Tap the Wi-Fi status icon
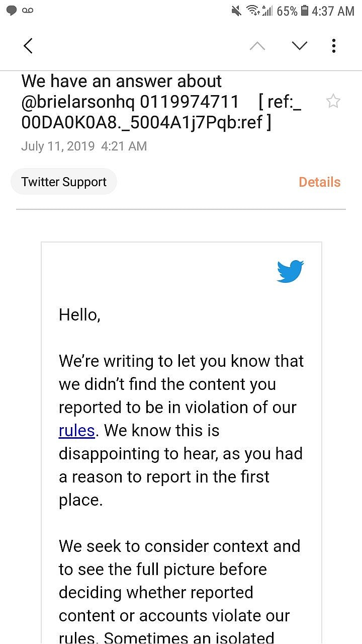This screenshot has width=362, height=644. point(252,11)
